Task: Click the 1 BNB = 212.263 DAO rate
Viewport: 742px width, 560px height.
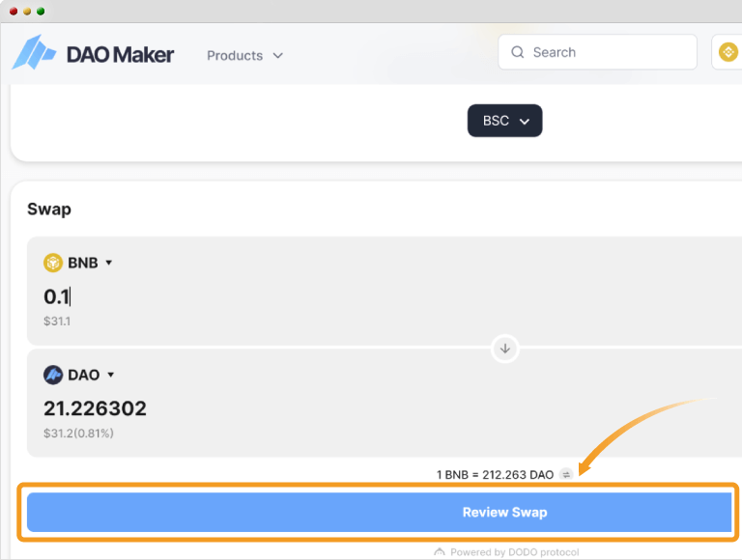Action: (495, 474)
